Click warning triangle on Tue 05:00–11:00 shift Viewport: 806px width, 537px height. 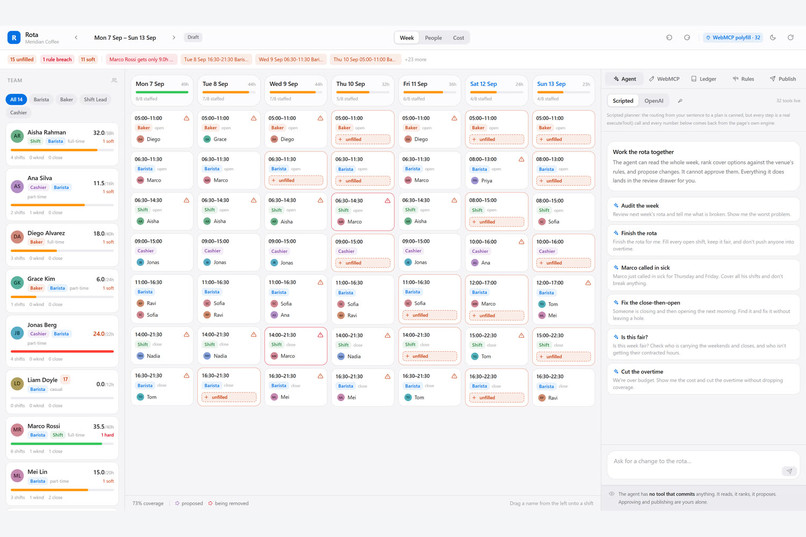point(253,118)
